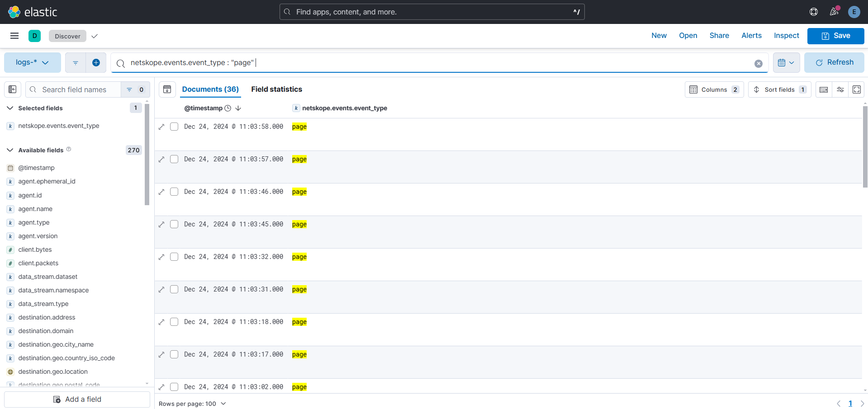Image resolution: width=868 pixels, height=409 pixels.
Task: Open the help menu icon in header
Action: (x=814, y=12)
